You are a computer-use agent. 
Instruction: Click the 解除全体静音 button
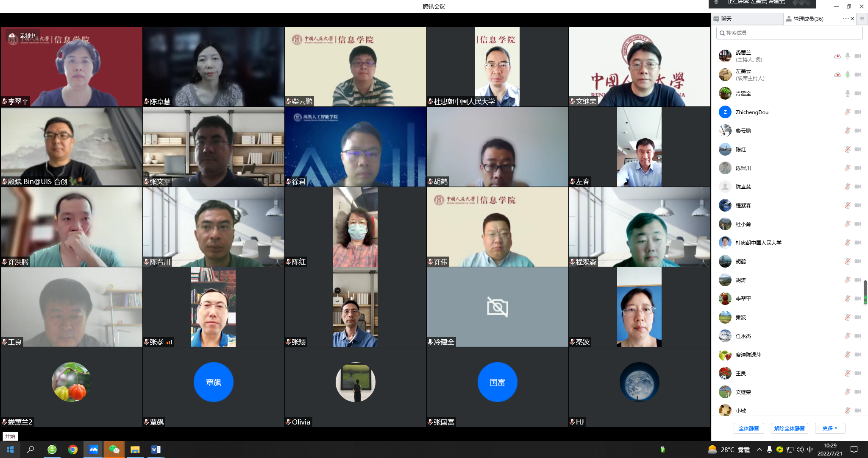(x=789, y=428)
